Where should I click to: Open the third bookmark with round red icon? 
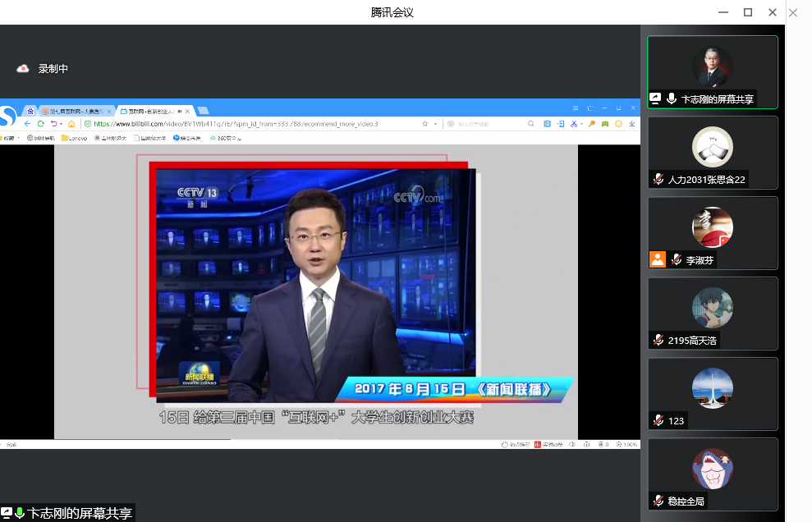click(x=110, y=138)
